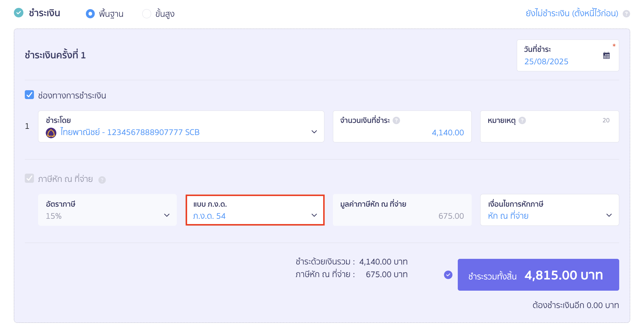Open the ชำระโดย bank account dropdown

181,126
